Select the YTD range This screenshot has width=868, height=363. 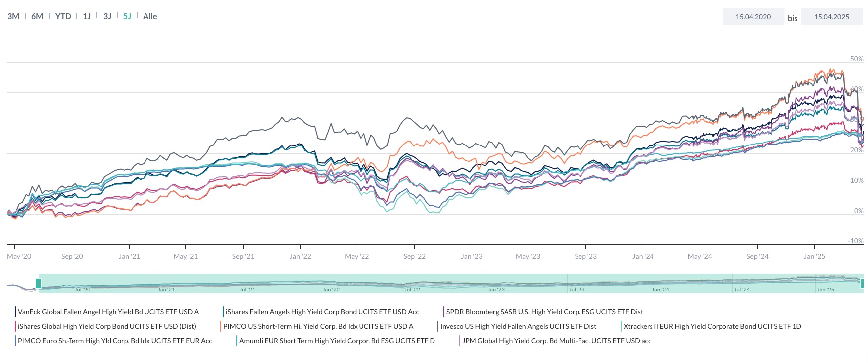(x=62, y=16)
